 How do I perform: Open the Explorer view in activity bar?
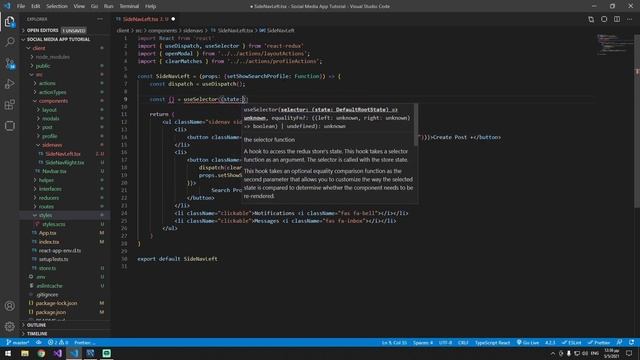(x=9, y=22)
